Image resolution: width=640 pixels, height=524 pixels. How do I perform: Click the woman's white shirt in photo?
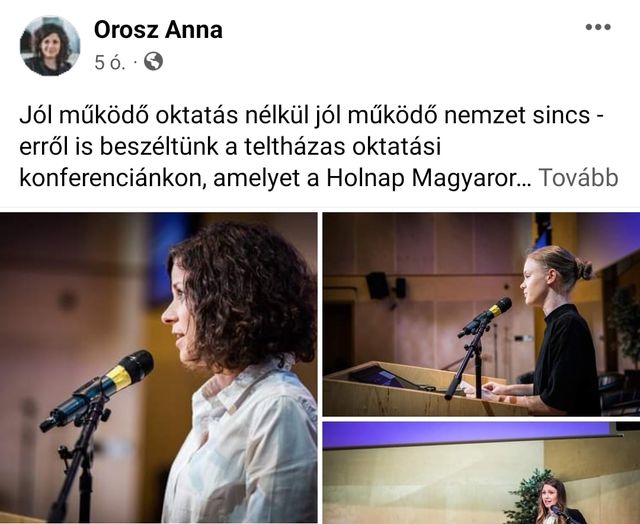pos(241,441)
